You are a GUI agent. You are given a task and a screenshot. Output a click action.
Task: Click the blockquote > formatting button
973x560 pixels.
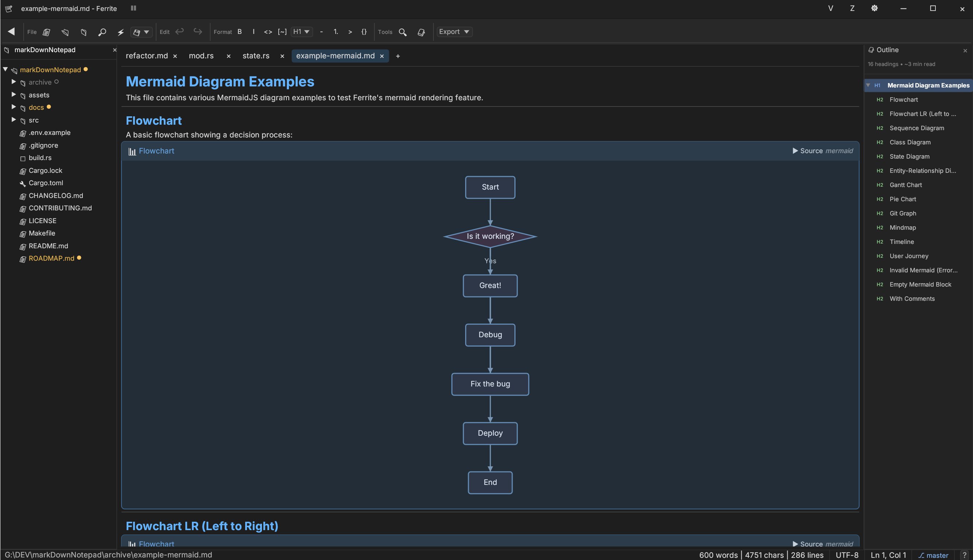click(350, 32)
